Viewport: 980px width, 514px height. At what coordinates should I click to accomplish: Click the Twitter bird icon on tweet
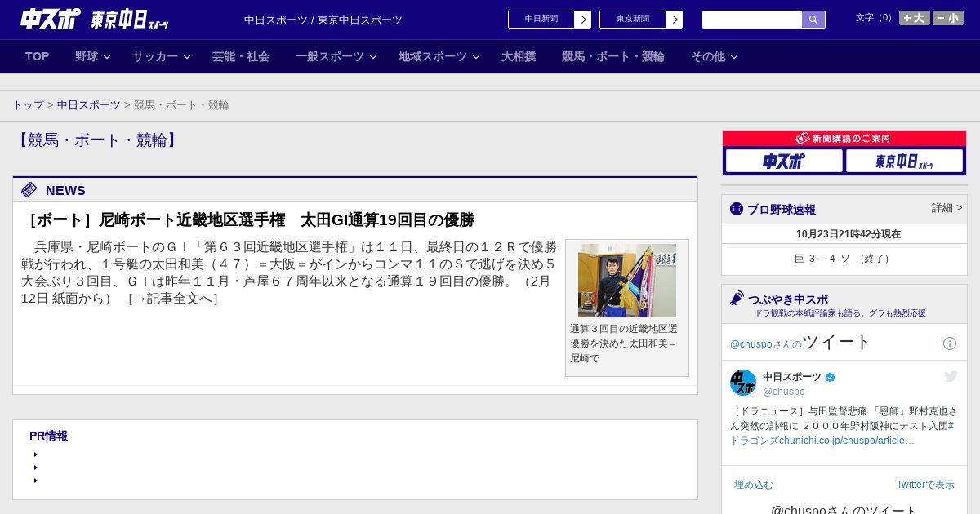951,376
